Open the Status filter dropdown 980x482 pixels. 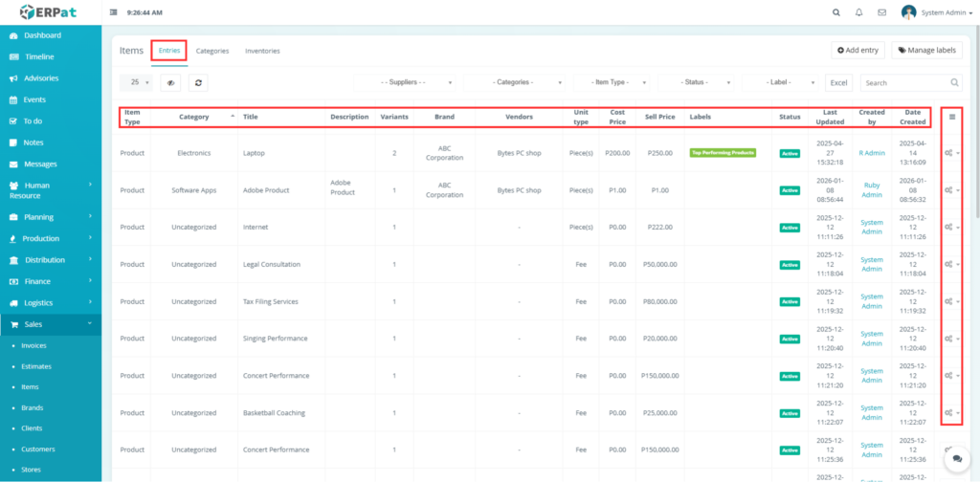[698, 83]
